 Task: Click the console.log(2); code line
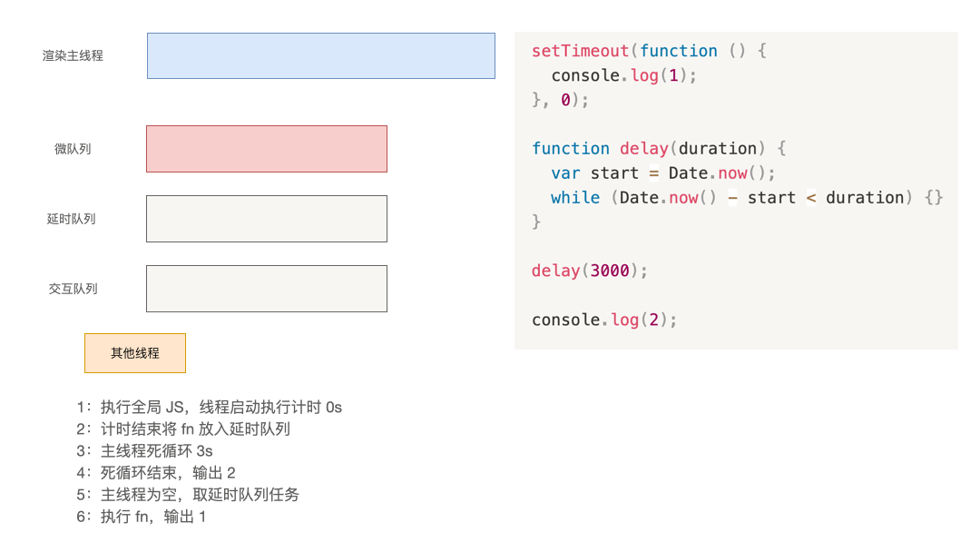coord(604,320)
